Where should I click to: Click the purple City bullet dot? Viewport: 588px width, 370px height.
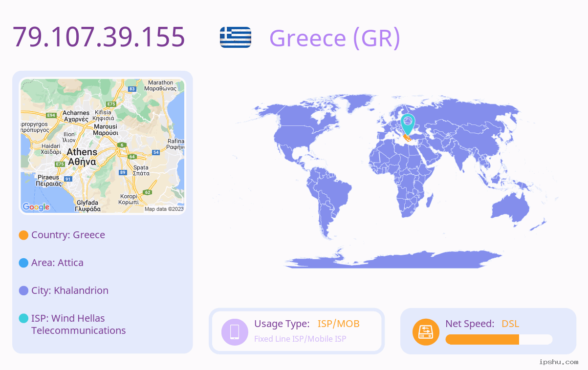(23, 291)
